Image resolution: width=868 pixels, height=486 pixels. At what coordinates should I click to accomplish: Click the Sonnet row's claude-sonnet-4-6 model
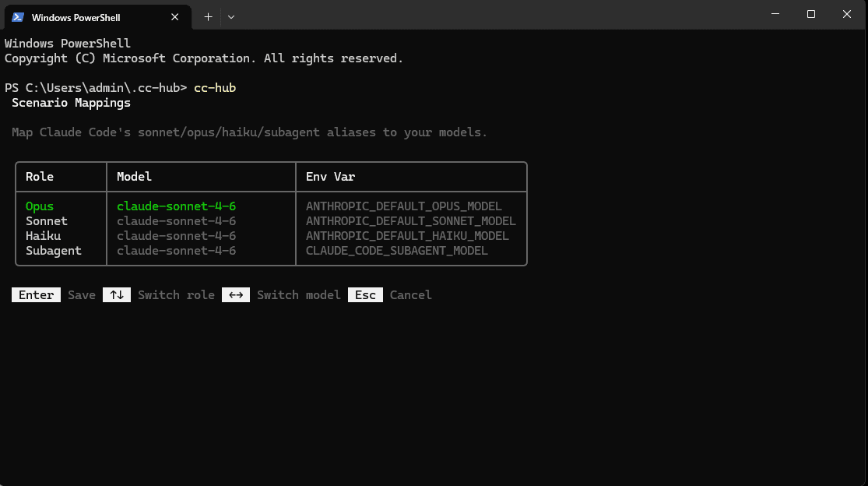[x=177, y=221]
